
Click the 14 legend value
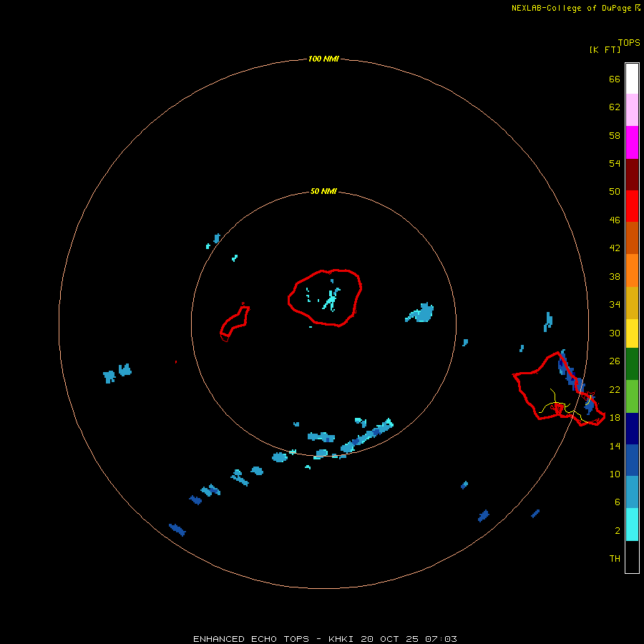click(615, 446)
